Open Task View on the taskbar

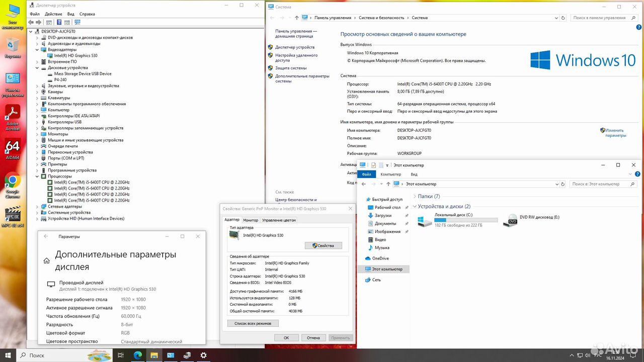point(121,355)
